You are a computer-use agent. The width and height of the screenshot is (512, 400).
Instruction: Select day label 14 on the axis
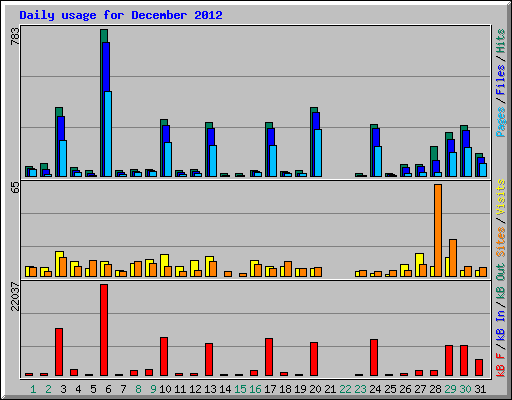tap(225, 389)
